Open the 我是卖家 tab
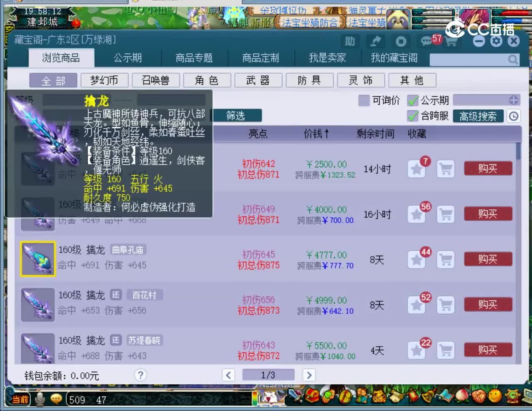 coord(327,58)
